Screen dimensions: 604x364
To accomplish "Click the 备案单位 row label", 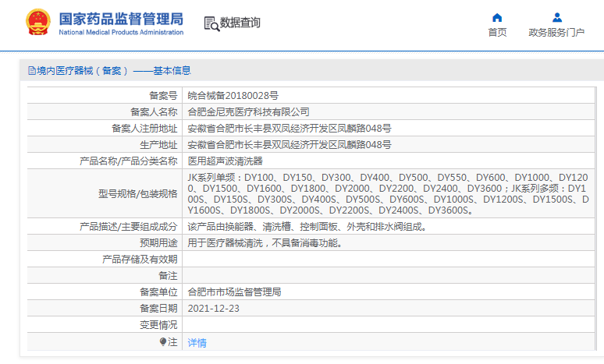I will (x=158, y=292).
